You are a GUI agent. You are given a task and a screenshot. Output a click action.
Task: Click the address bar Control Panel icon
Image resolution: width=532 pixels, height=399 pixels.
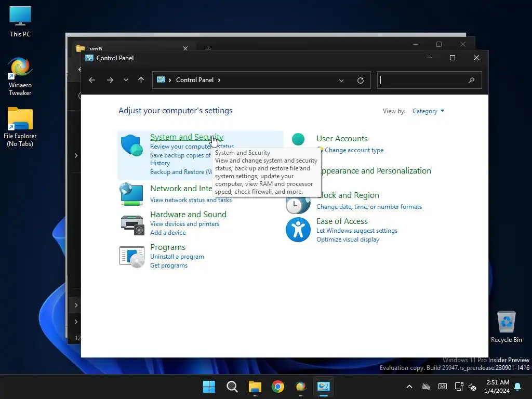(161, 79)
